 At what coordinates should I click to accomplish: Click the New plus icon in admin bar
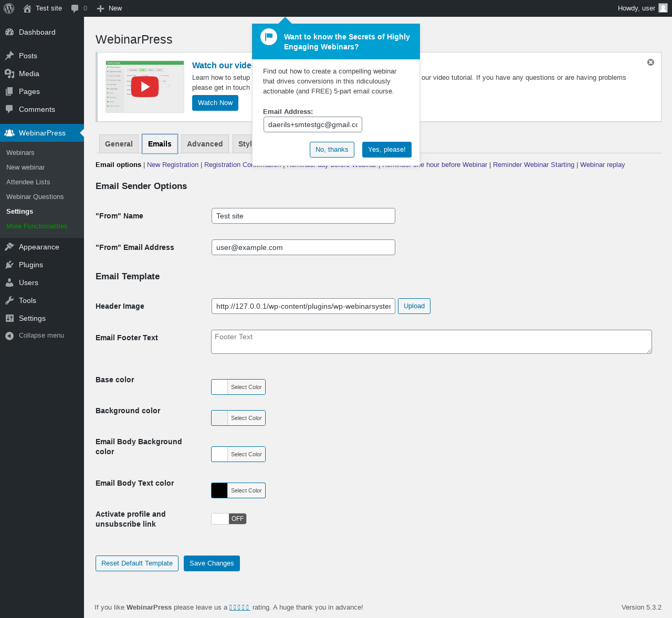point(101,8)
